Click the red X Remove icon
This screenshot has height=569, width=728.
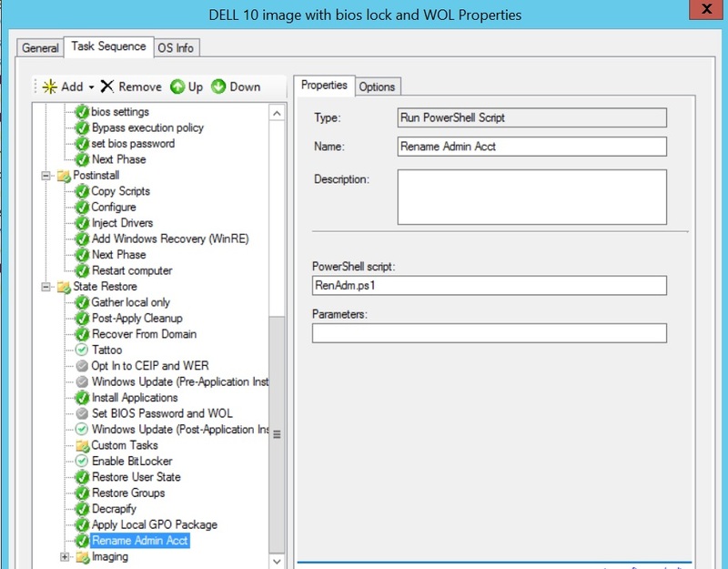107,86
